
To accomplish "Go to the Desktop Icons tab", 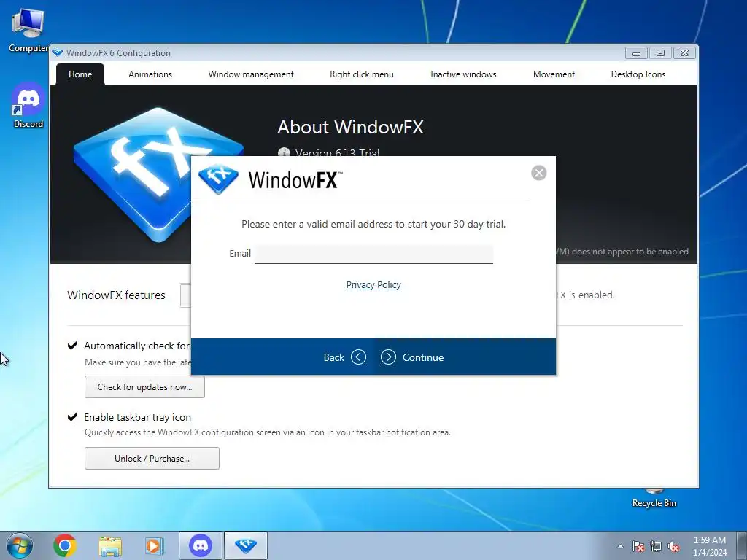I will (638, 74).
